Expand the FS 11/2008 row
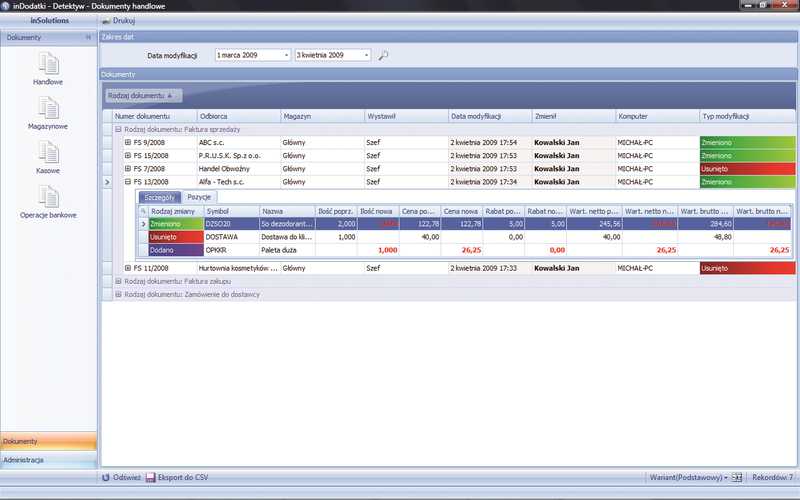The image size is (800, 500). pyautogui.click(x=128, y=268)
